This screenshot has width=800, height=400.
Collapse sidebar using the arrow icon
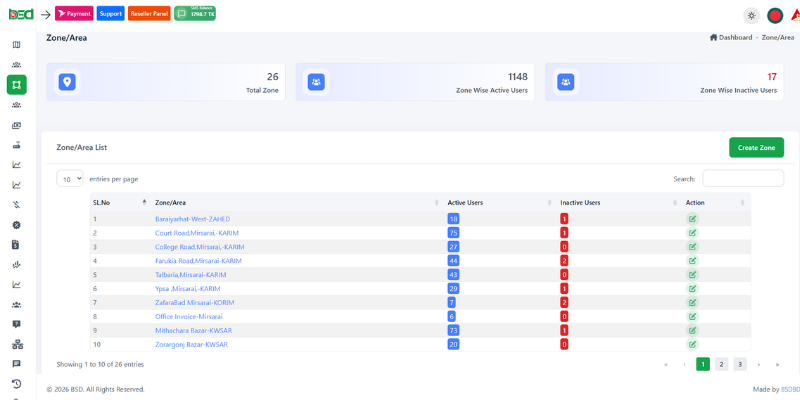[45, 14]
